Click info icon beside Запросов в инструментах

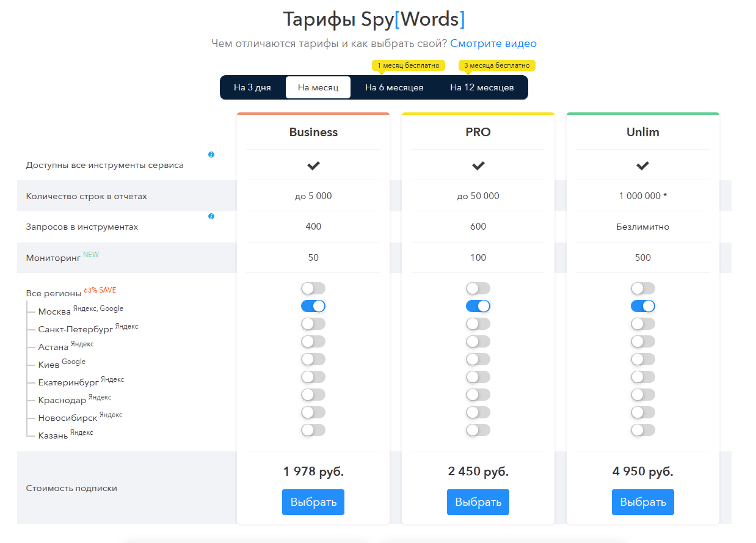[x=211, y=216]
